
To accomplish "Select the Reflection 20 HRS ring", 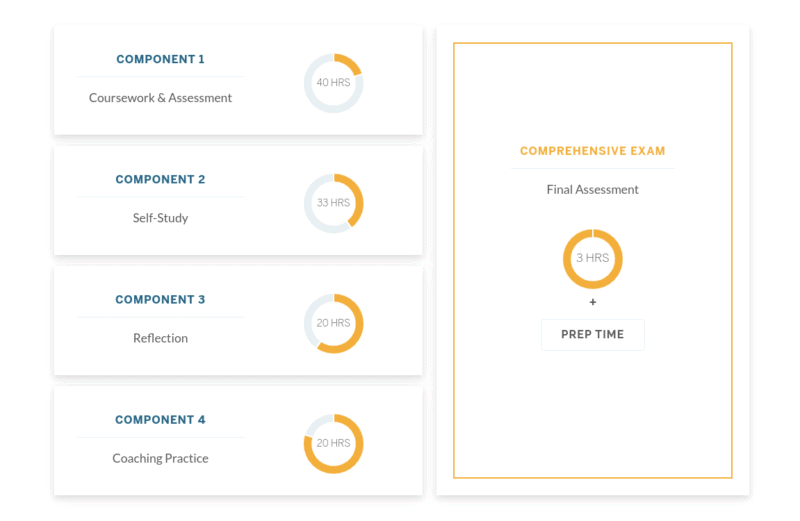I will click(x=334, y=324).
